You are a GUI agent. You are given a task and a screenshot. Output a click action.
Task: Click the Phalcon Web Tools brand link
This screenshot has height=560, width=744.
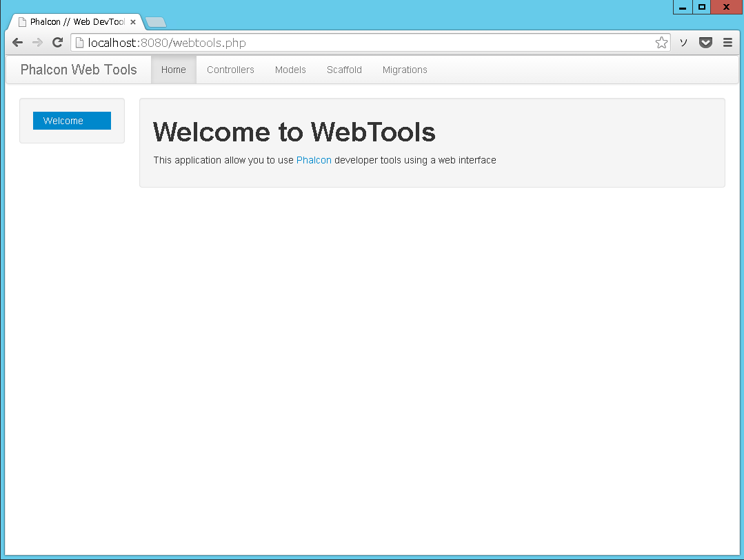(x=79, y=70)
